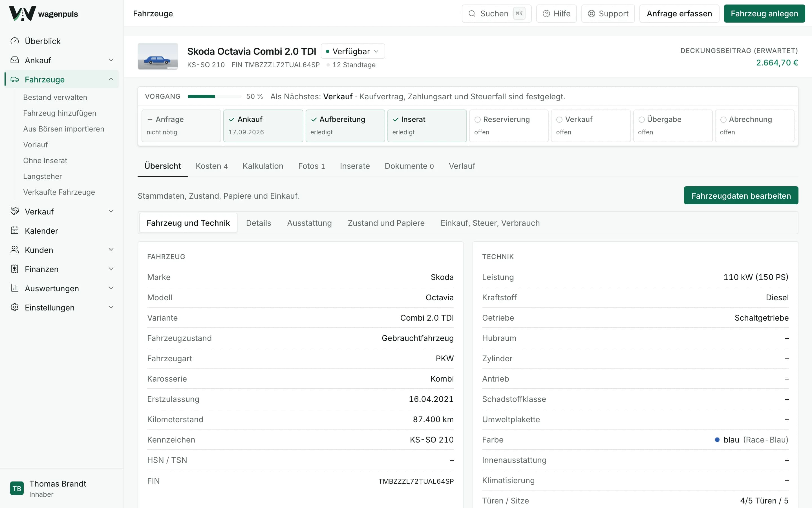Click the Verkauf handshake icon

[x=15, y=211]
